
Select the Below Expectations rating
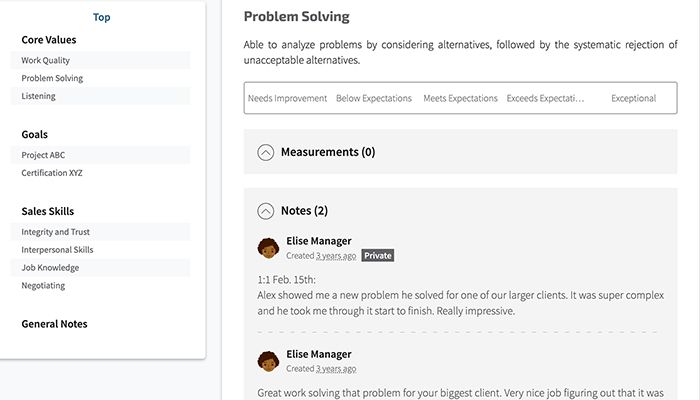[x=374, y=99]
